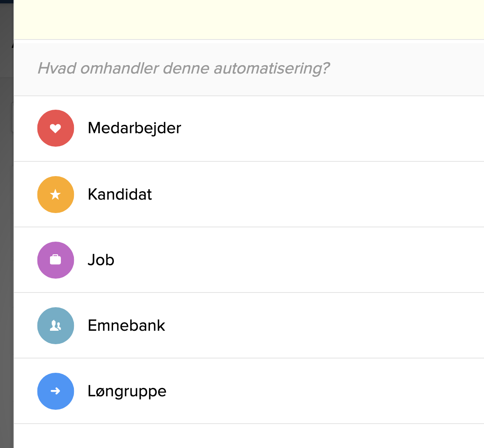
Task: Click the 'Hvad omhandler denne automatisering?' heading
Action: (184, 68)
